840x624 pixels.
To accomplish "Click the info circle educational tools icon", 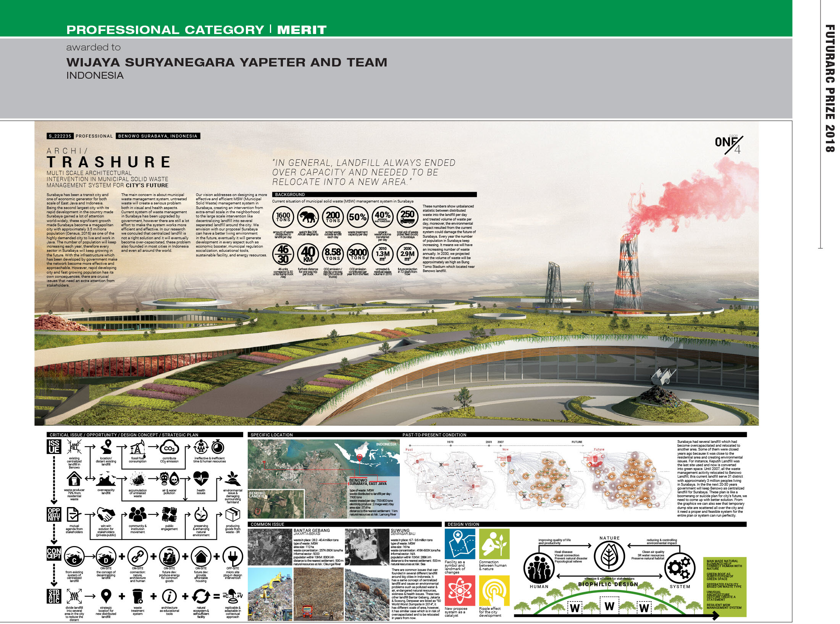I will (x=169, y=596).
